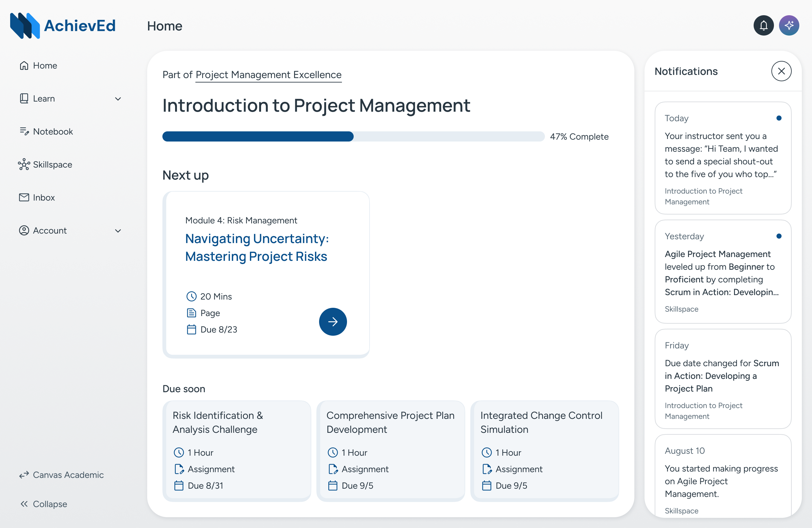Click the AchievEd logo

coord(63,26)
